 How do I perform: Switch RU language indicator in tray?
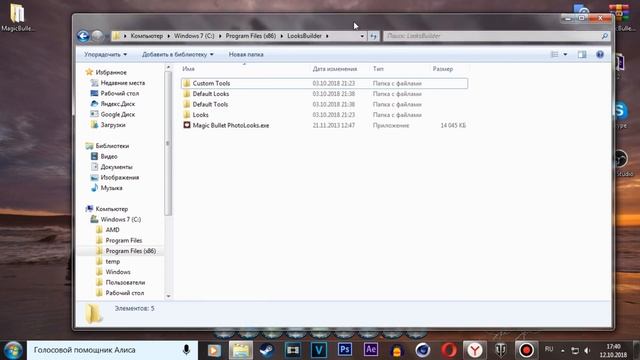[x=549, y=349]
